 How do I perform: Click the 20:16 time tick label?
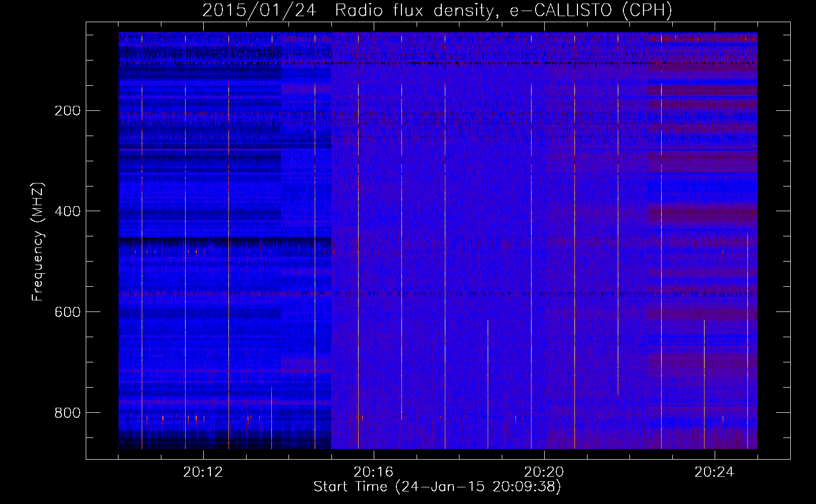[x=373, y=472]
